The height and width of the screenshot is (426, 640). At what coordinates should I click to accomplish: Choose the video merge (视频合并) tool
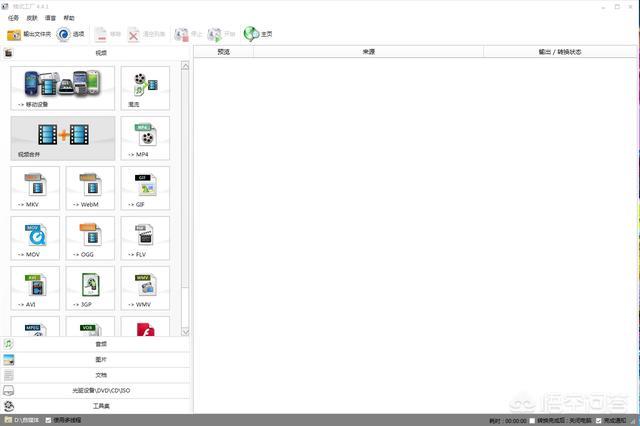tap(63, 137)
